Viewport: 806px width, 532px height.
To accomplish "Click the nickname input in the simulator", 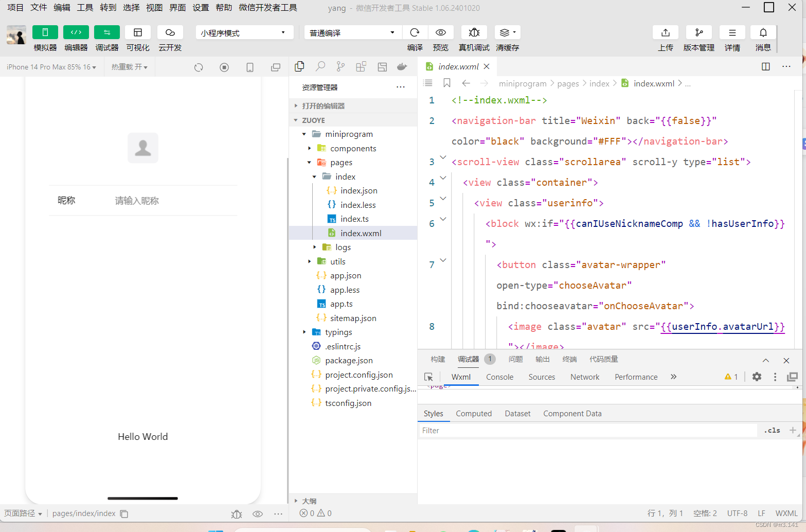I will [172, 201].
